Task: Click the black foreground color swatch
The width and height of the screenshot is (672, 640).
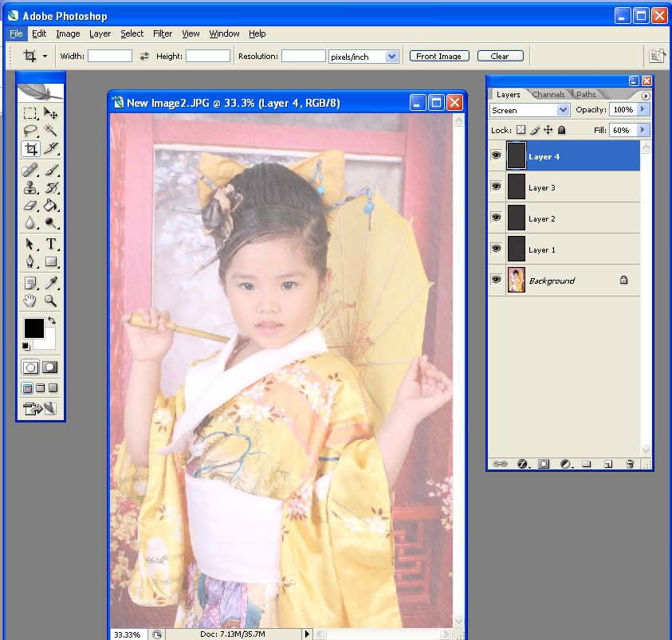Action: point(33,328)
